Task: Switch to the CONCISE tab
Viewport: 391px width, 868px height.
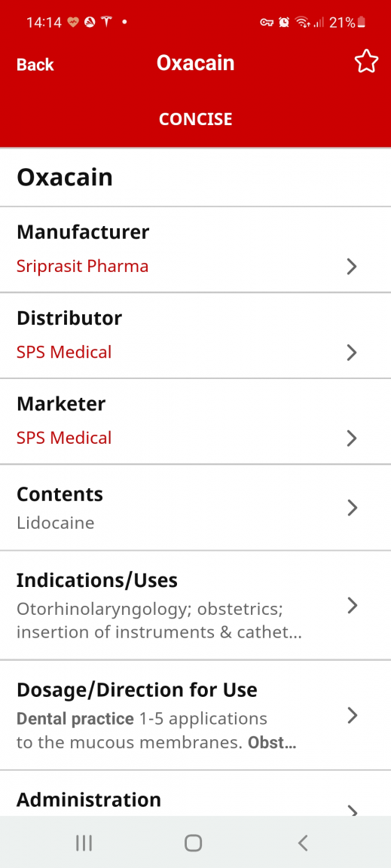Action: click(x=196, y=119)
